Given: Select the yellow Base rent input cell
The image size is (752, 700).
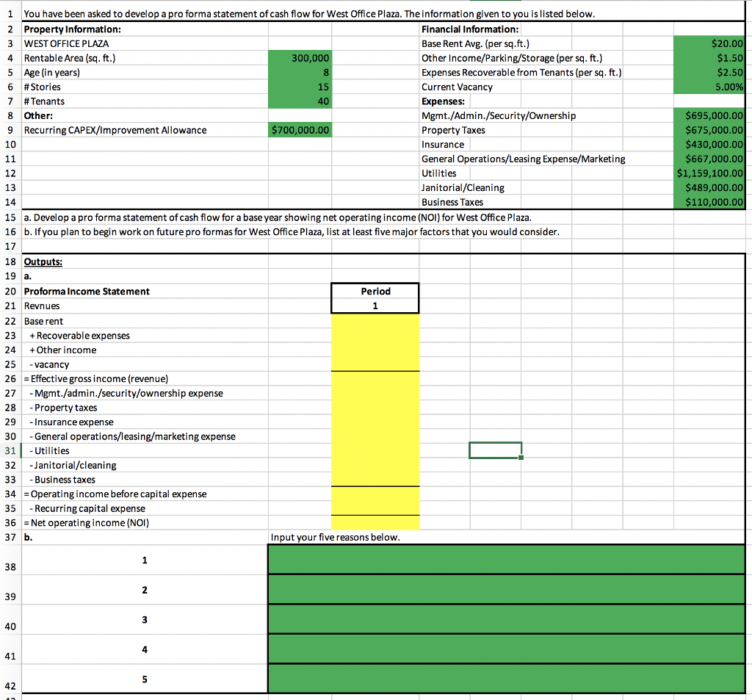Looking at the screenshot, I should tap(375, 321).
